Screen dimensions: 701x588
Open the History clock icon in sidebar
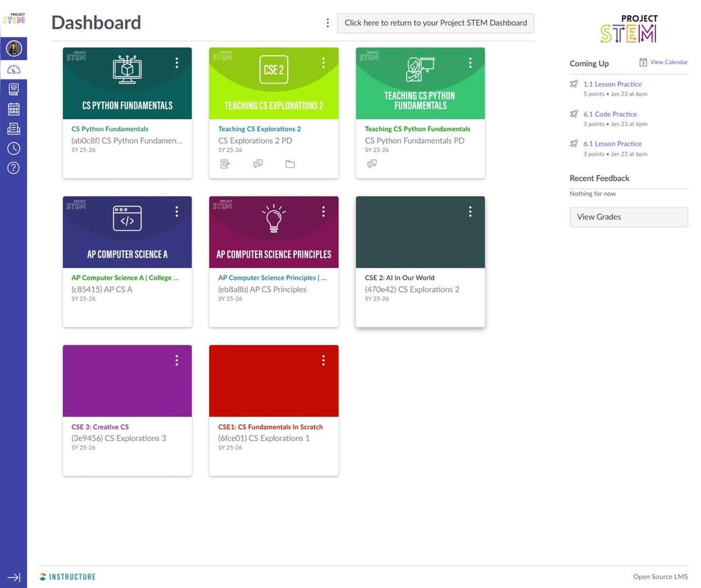coord(13,148)
